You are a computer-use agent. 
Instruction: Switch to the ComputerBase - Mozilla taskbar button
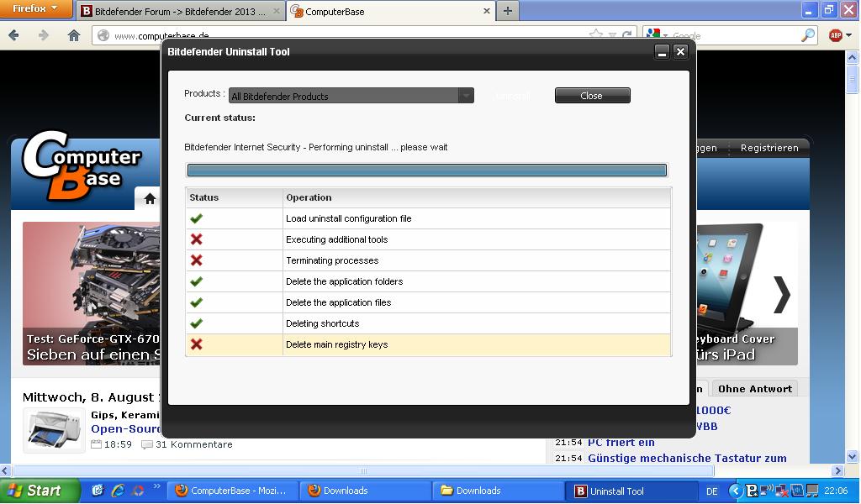[x=233, y=491]
